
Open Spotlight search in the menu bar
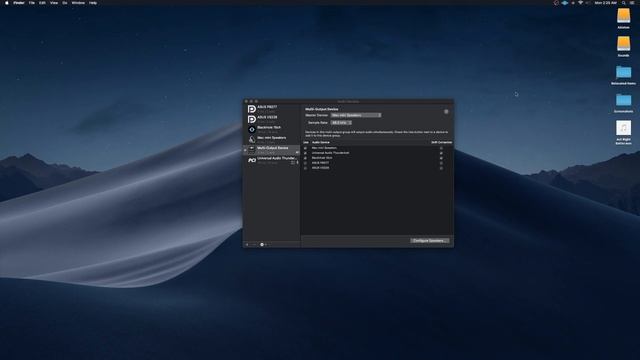click(623, 3)
